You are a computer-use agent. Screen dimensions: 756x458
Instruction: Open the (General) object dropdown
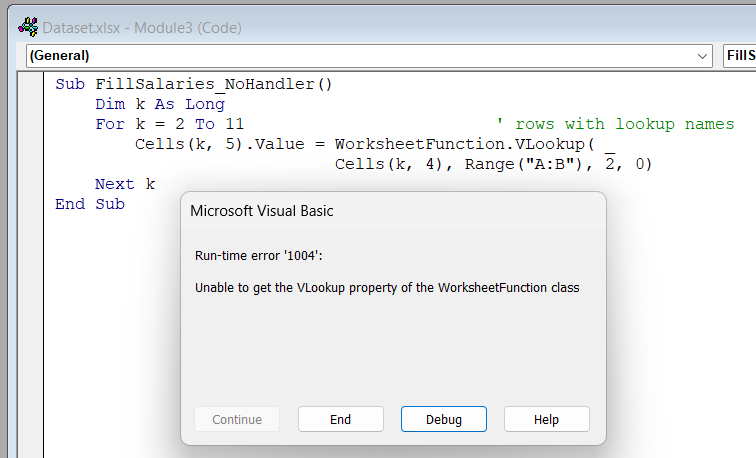(369, 56)
